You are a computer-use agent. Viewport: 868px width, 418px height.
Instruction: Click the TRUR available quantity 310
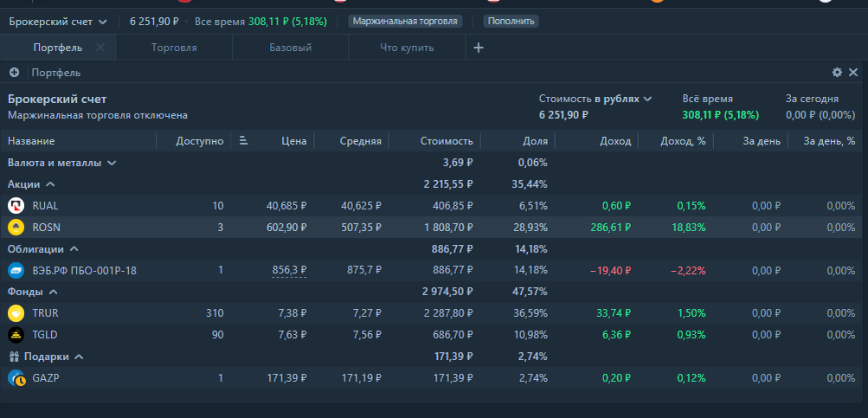[215, 313]
